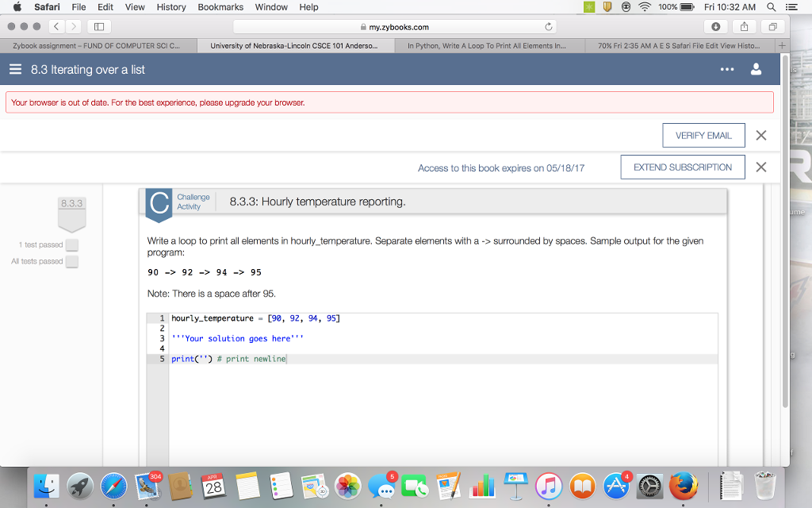Open the Bookmarks menu
The width and height of the screenshot is (812, 508).
click(220, 7)
